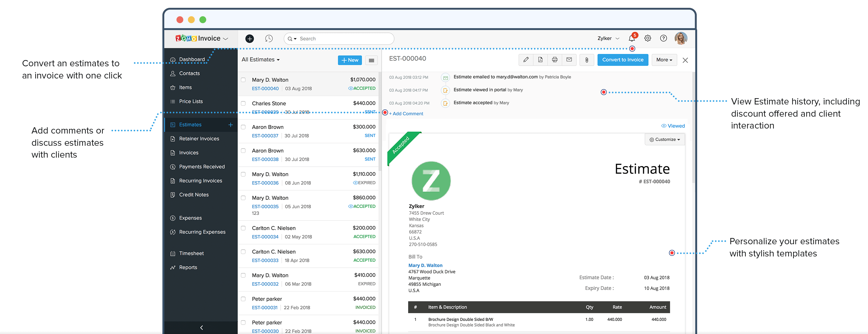Click the Contacts person icon

tap(173, 73)
